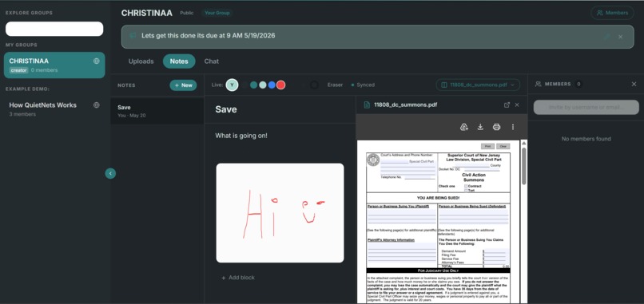Dismiss the announcement banner with X
This screenshot has width=644, height=304.
coord(620,37)
